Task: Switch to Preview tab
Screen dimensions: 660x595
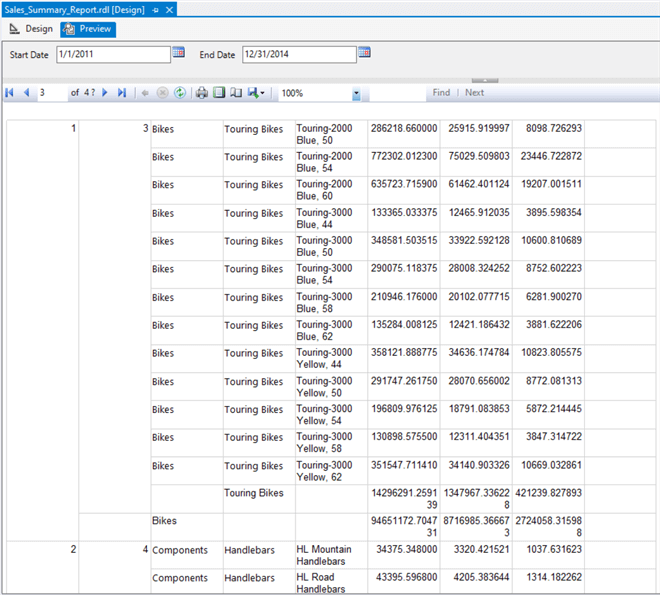Action: coord(88,29)
